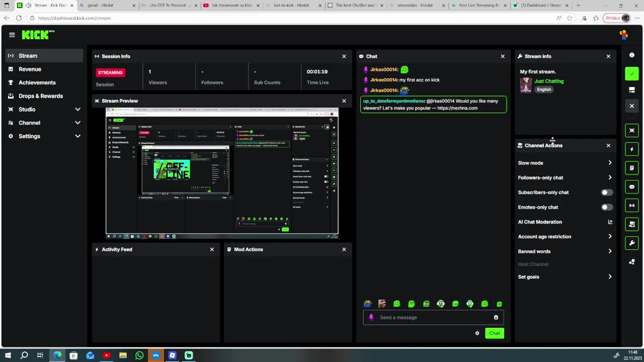Click the green Chat send button

495,333
